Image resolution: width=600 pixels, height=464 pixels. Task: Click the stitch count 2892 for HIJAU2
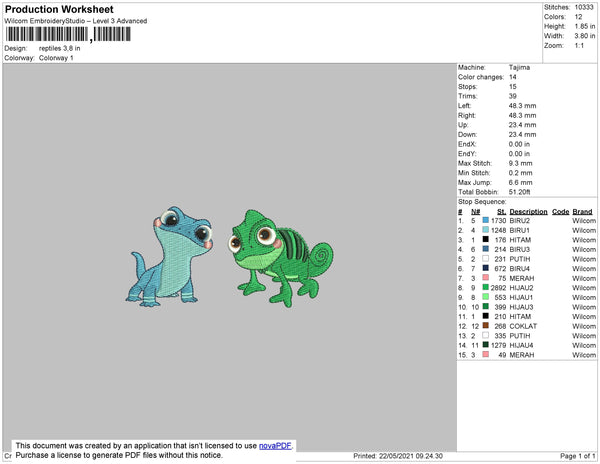498,288
